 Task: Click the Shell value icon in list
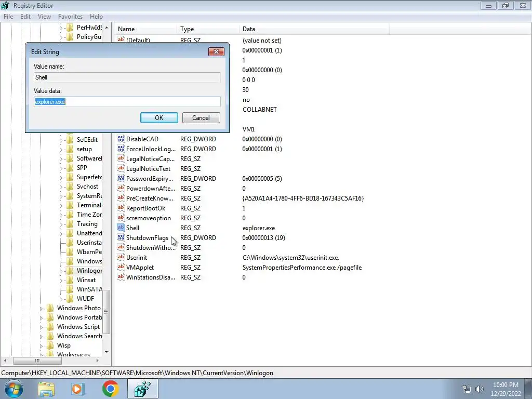[121, 228]
